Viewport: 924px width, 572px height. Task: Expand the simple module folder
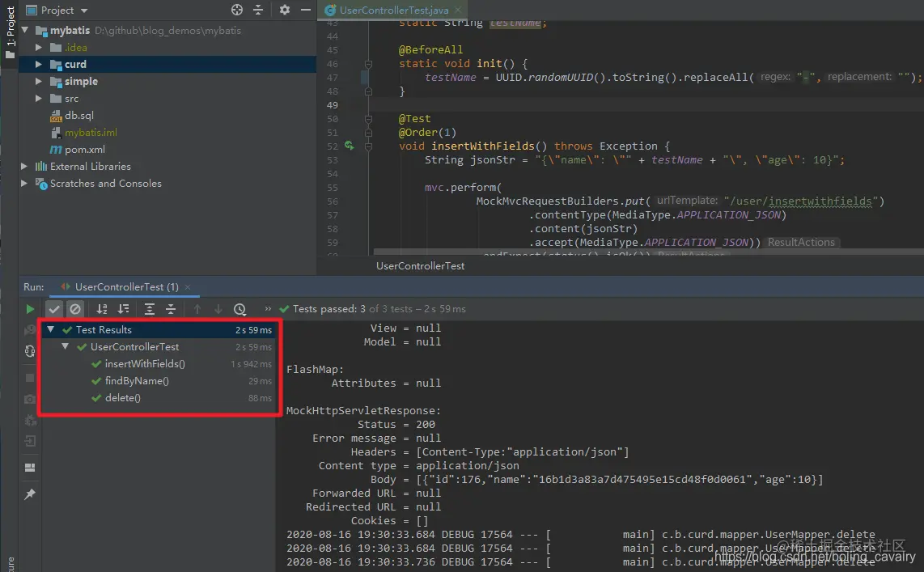[38, 81]
